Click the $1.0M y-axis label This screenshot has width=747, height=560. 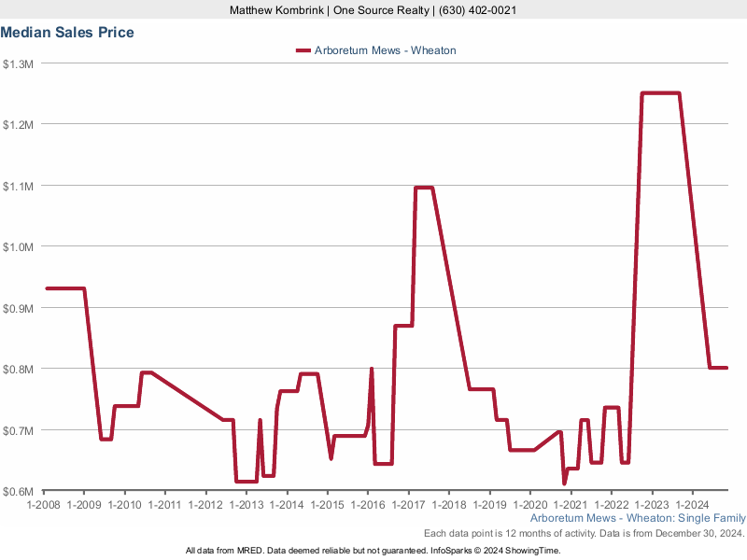[19, 246]
